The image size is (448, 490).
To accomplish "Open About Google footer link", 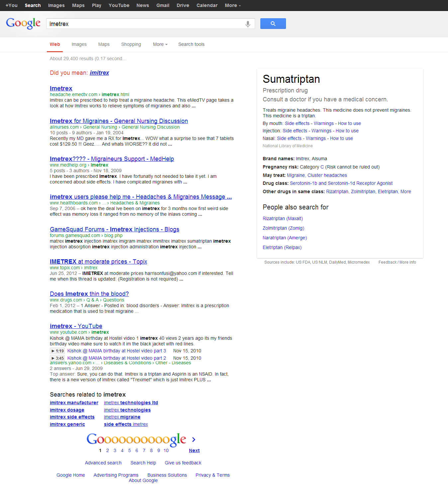I will tap(143, 481).
